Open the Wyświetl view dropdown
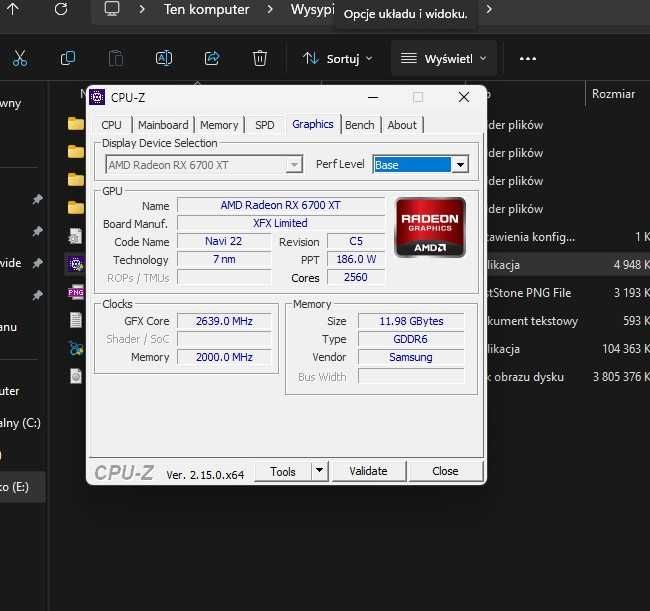650x611 pixels. tap(444, 59)
